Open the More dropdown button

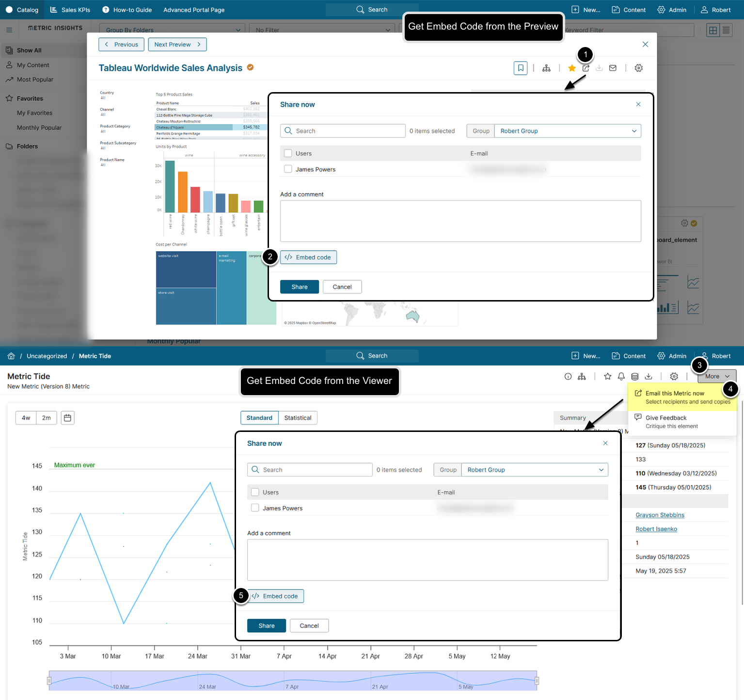pos(717,376)
